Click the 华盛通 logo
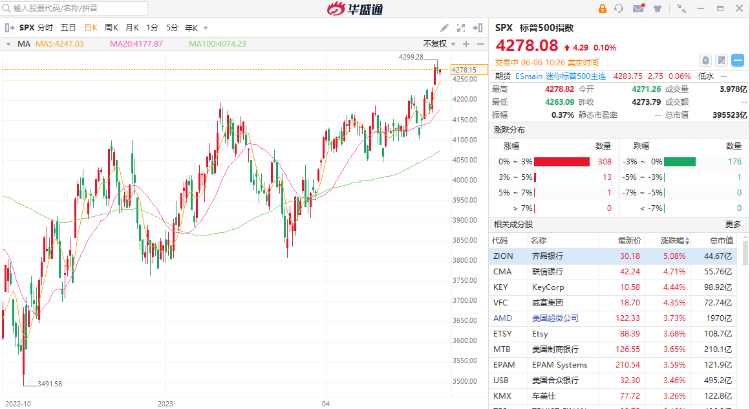The height and width of the screenshot is (409, 750). coord(355,9)
